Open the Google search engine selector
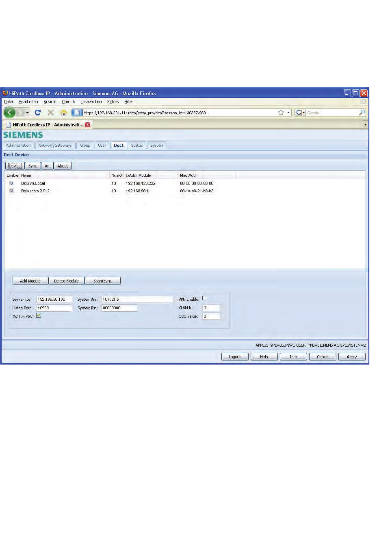Viewport: 392px width, 534px height. (300, 113)
